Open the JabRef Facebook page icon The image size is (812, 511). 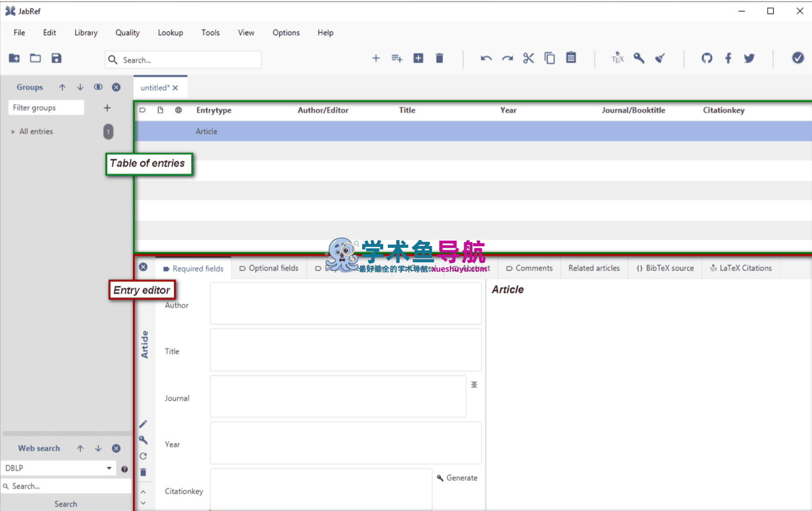pyautogui.click(x=728, y=58)
